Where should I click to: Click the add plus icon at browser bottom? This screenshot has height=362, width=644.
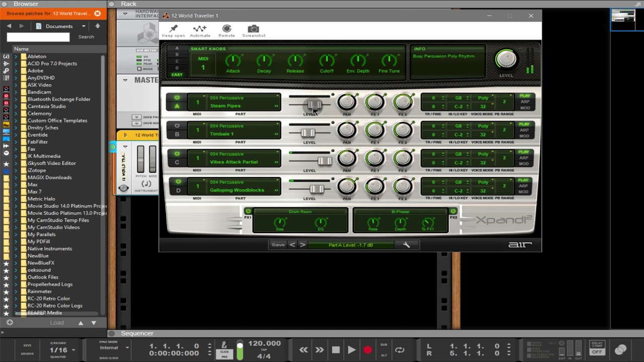9,322
